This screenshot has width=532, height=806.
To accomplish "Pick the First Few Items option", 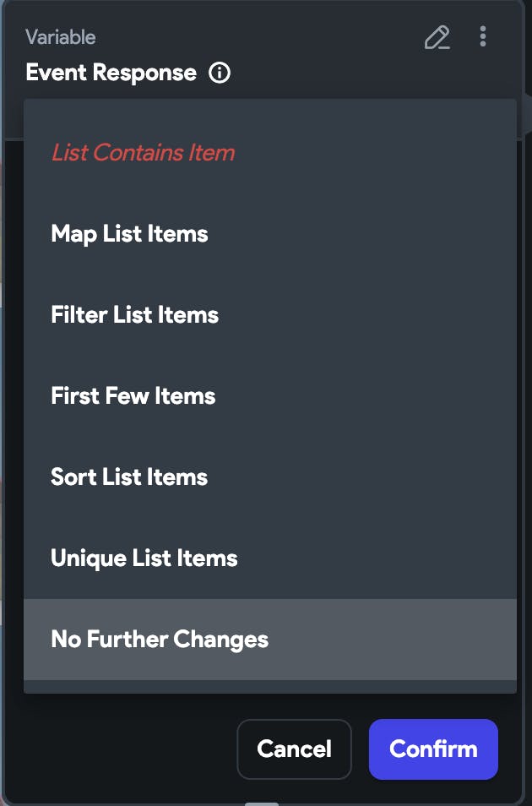I will (133, 396).
